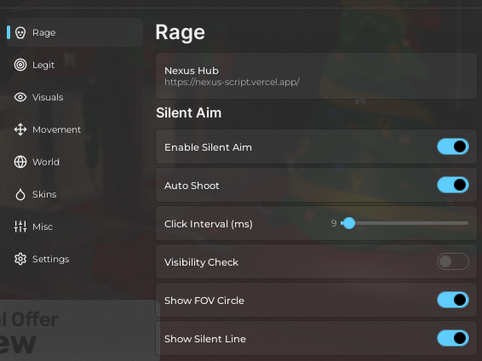The height and width of the screenshot is (361, 482).
Task: Disable the Enable Silent Aim toggle
Action: 453,147
